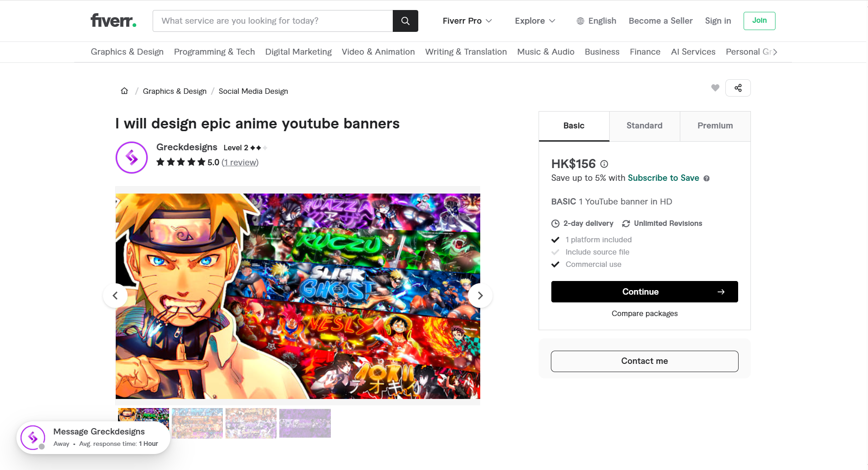
Task: Click the Continue button
Action: (x=644, y=291)
